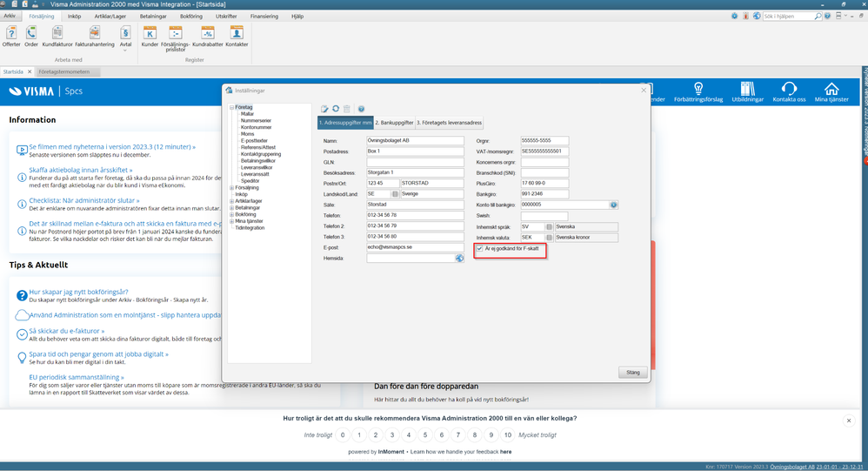This screenshot has height=471, width=868.
Task: Open Kundrabatter register
Action: [x=208, y=37]
